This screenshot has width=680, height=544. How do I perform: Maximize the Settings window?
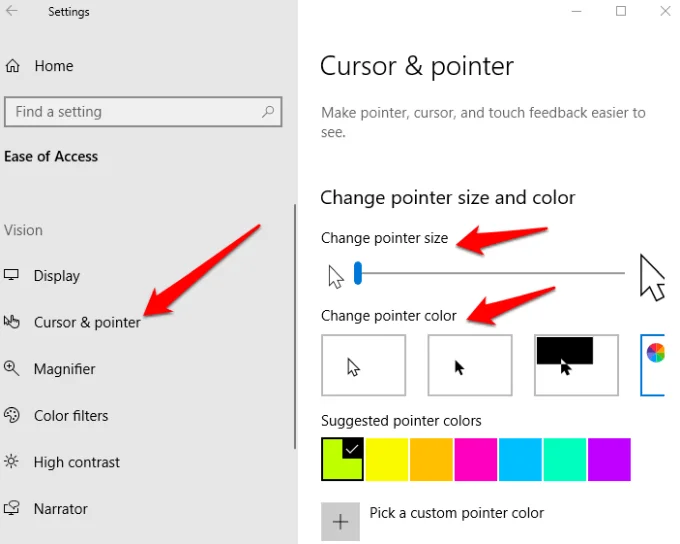621,11
